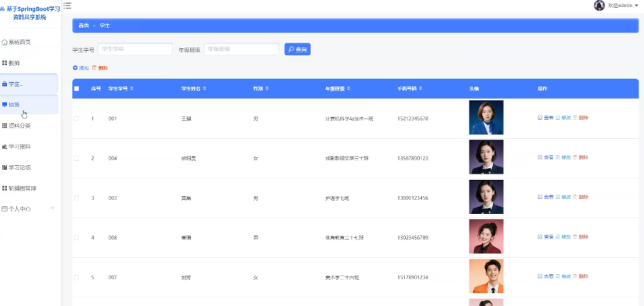The width and height of the screenshot is (644, 306).
Task: Click the SpringBoot system title logo
Action: (x=30, y=13)
